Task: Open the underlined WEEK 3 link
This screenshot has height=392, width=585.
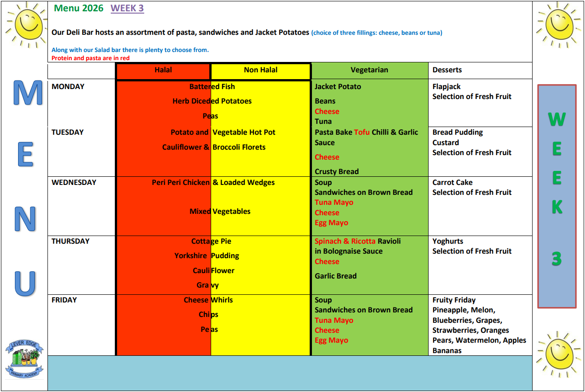Action: pyautogui.click(x=127, y=8)
